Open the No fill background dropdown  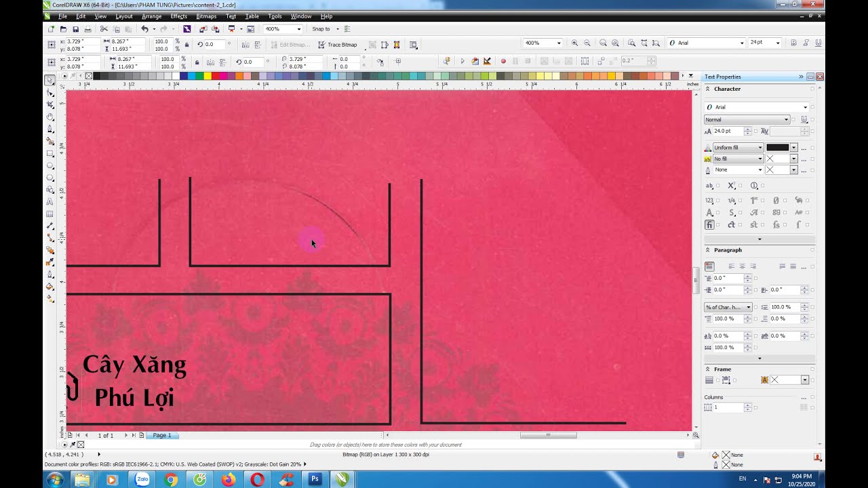(738, 159)
